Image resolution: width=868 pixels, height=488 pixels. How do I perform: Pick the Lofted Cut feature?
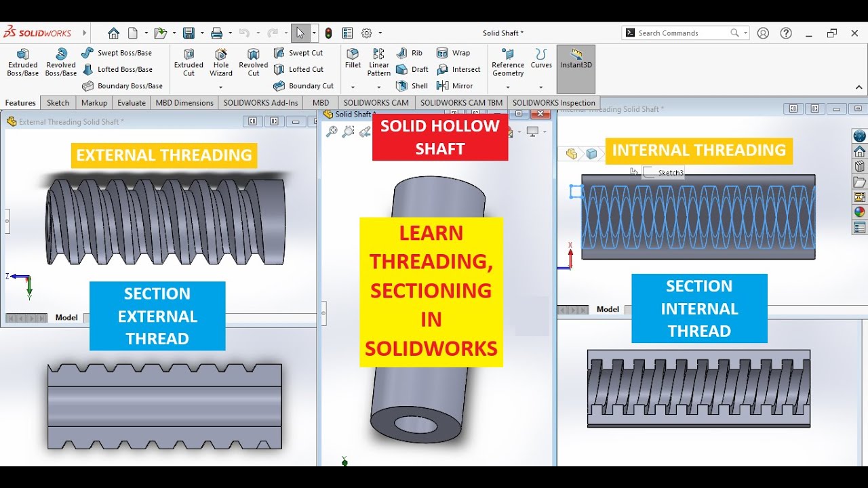(x=298, y=69)
